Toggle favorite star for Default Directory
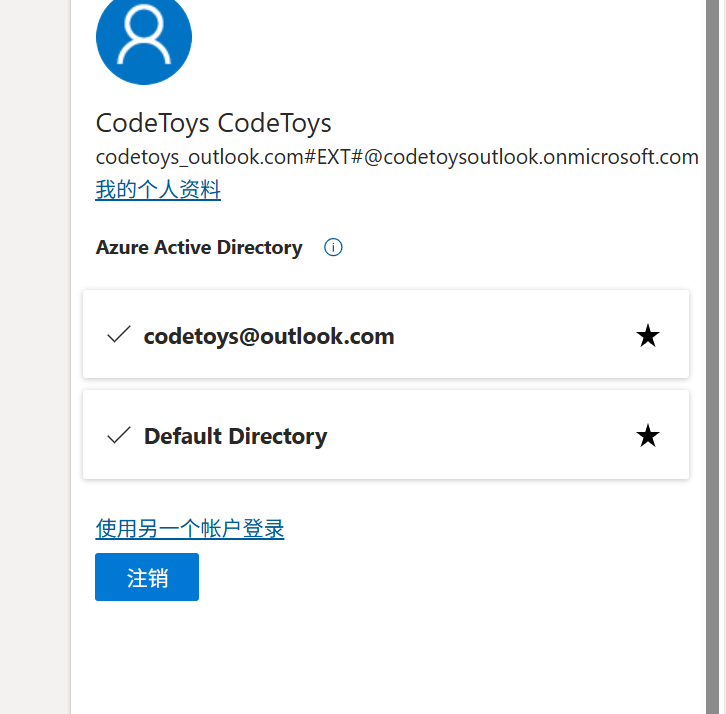 (x=647, y=436)
